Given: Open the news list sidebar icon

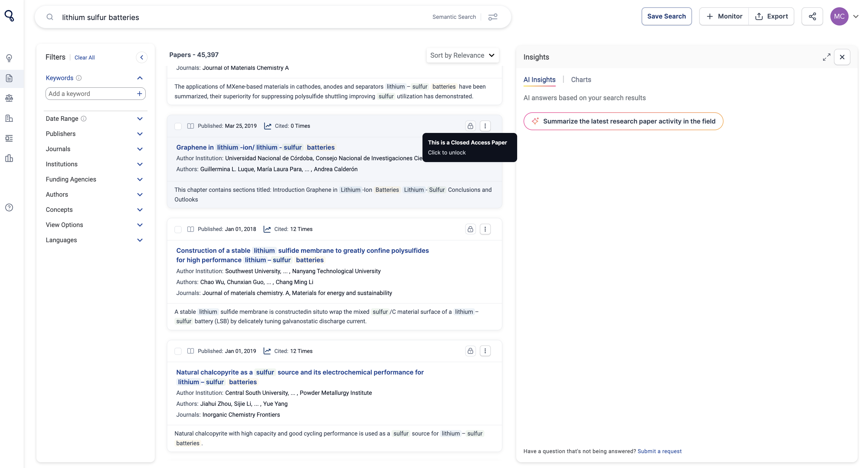Looking at the screenshot, I should point(9,138).
